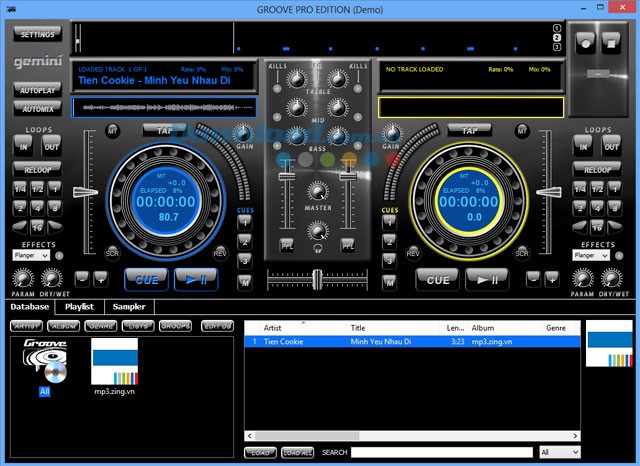Screen dimensions: 640x466
Task: Enable the AUTOMIX toggle
Action: [x=37, y=108]
